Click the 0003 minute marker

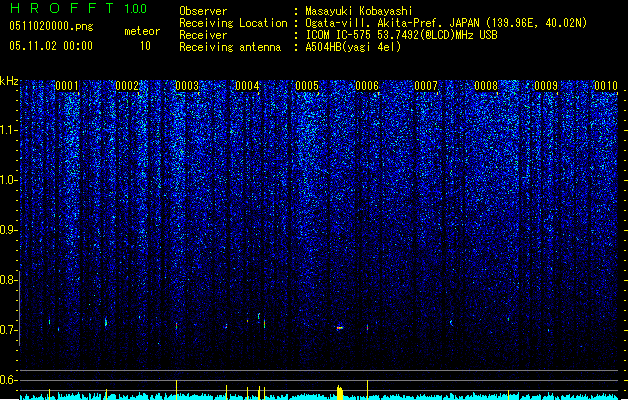click(x=187, y=86)
